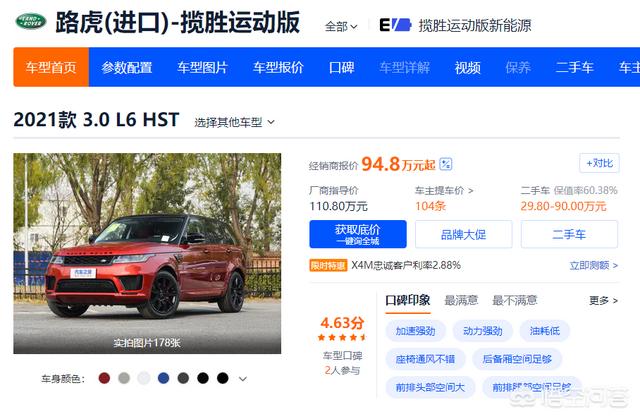Open the 视频 navigation tab
The width and height of the screenshot is (640, 419).
tap(468, 67)
